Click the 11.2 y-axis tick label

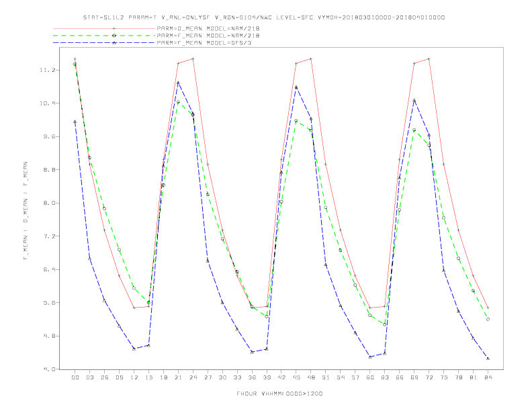46,70
